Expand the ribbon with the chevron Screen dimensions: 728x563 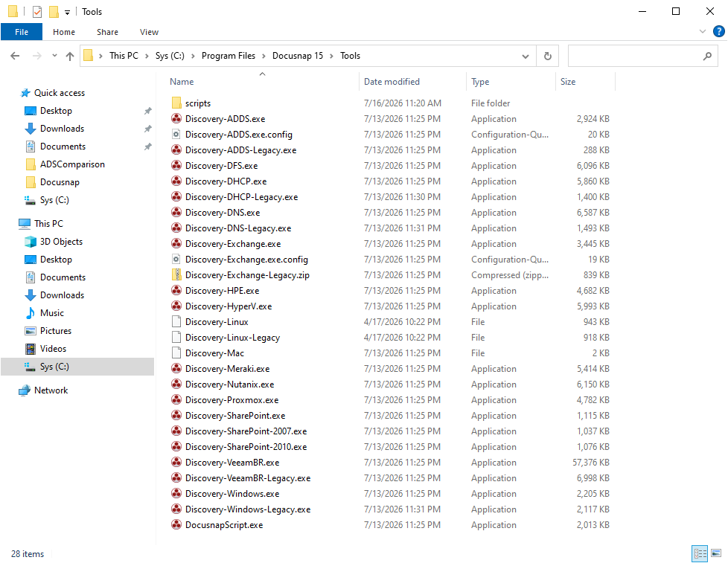[703, 31]
